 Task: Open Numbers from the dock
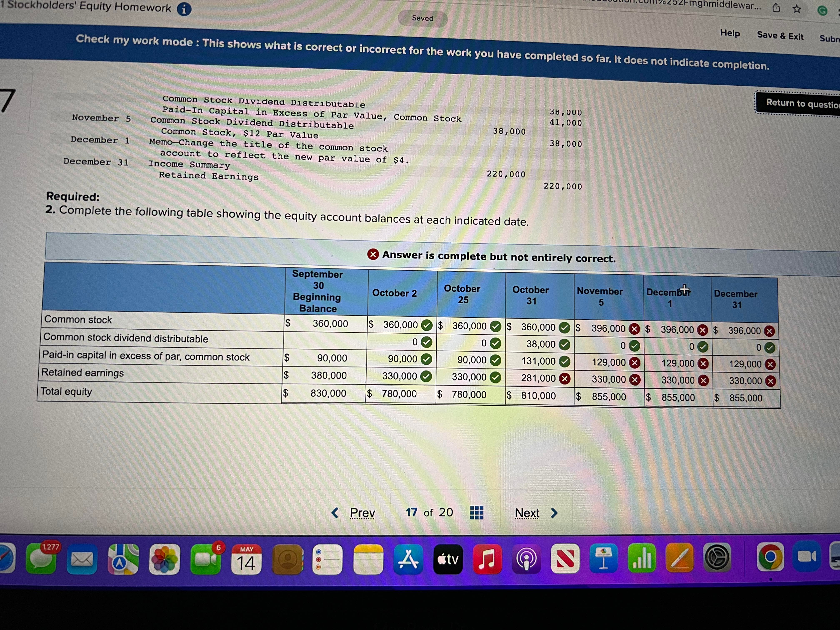642,558
